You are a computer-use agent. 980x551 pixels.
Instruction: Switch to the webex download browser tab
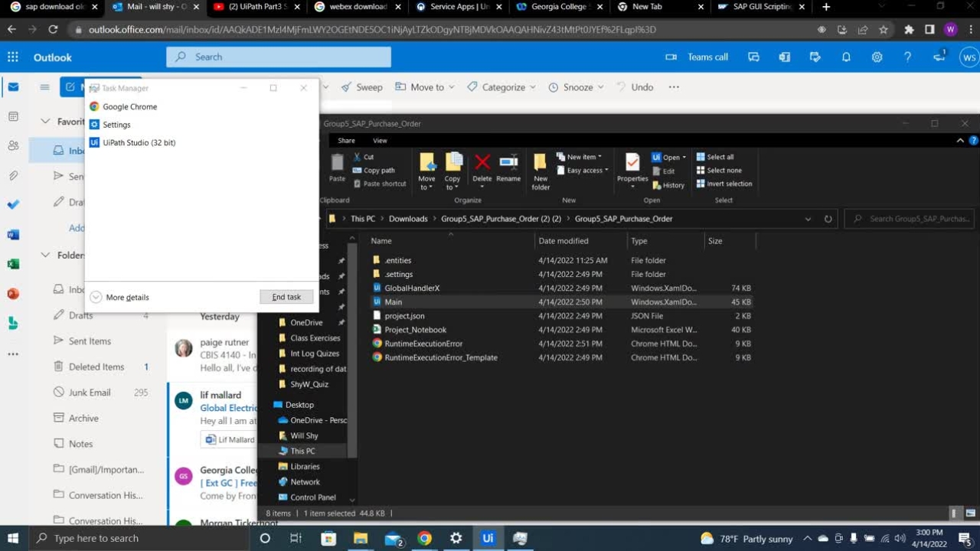point(358,8)
